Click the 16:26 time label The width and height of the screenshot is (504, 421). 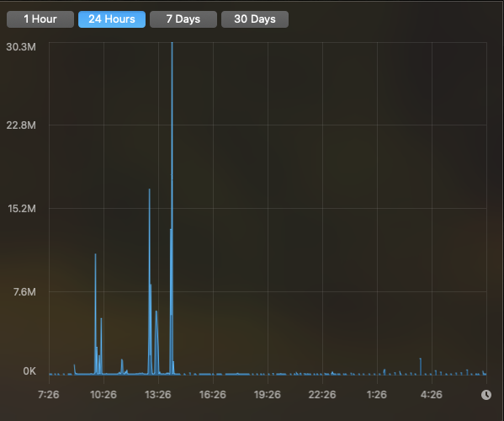213,395
